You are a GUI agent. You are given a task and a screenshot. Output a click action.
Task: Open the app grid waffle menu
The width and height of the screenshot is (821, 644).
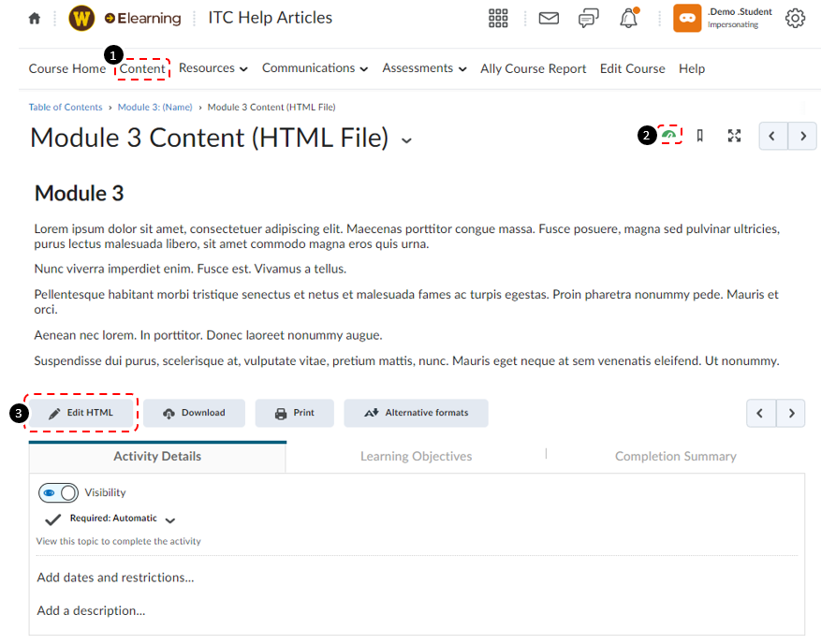498,18
